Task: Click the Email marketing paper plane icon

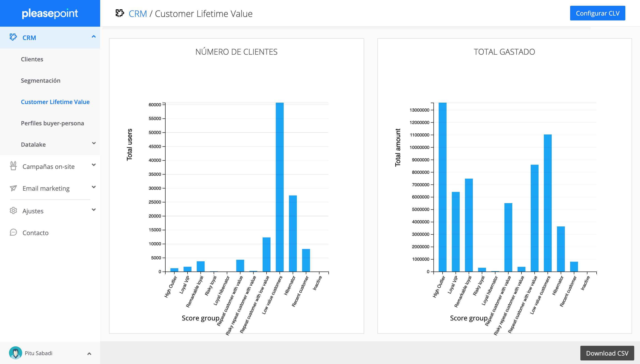Action: 13,188
